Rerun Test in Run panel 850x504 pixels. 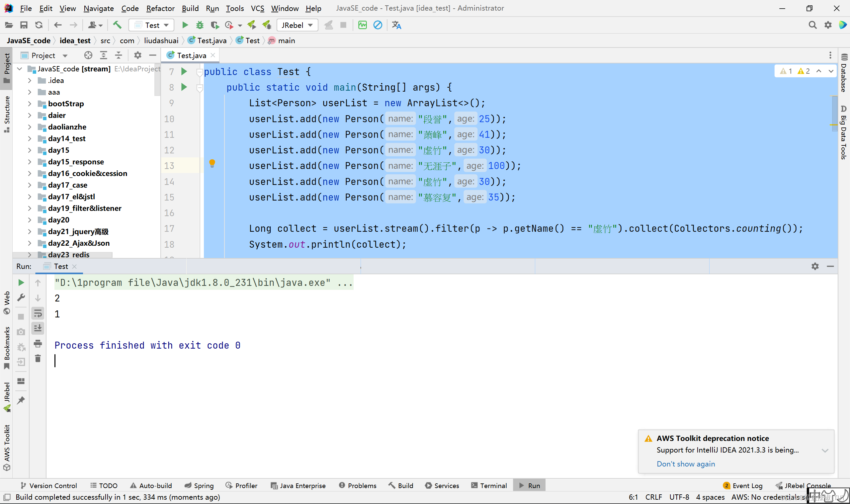point(21,283)
